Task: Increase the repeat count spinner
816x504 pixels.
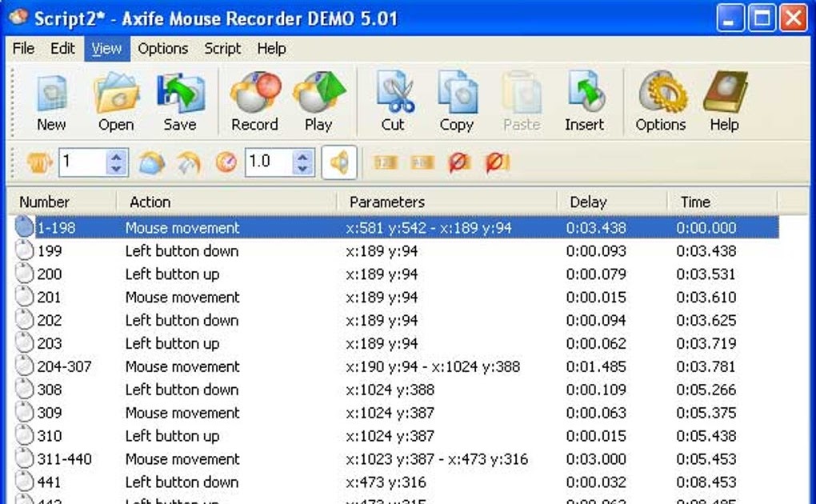Action: (117, 156)
